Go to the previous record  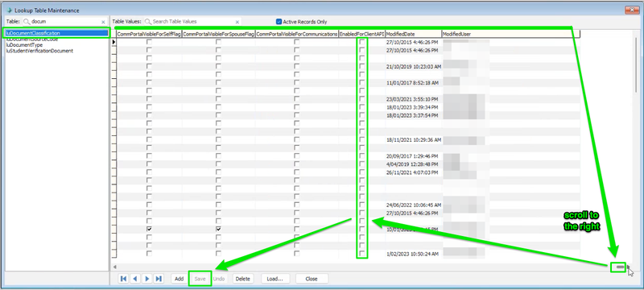134,279
